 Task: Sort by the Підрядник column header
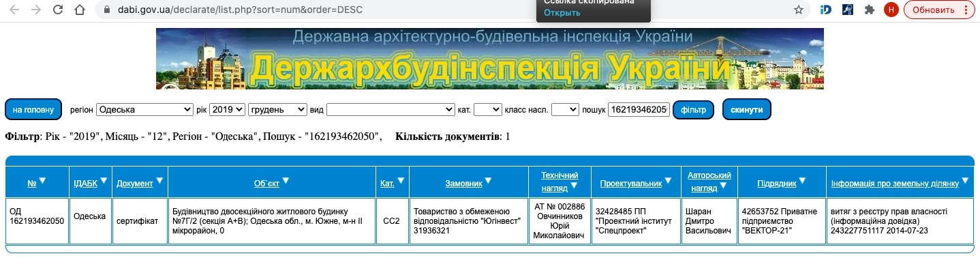(776, 184)
